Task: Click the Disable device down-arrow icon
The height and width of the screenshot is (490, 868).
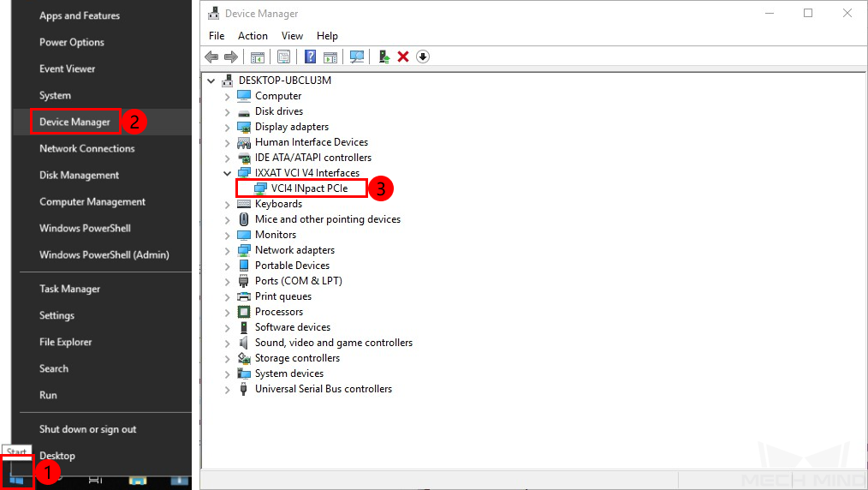Action: pyautogui.click(x=422, y=57)
